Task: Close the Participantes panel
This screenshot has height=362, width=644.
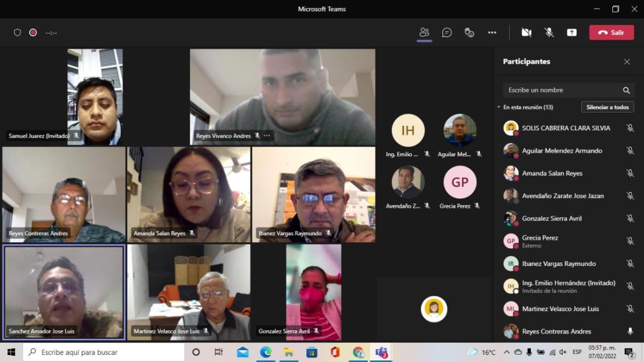Action: (x=627, y=62)
